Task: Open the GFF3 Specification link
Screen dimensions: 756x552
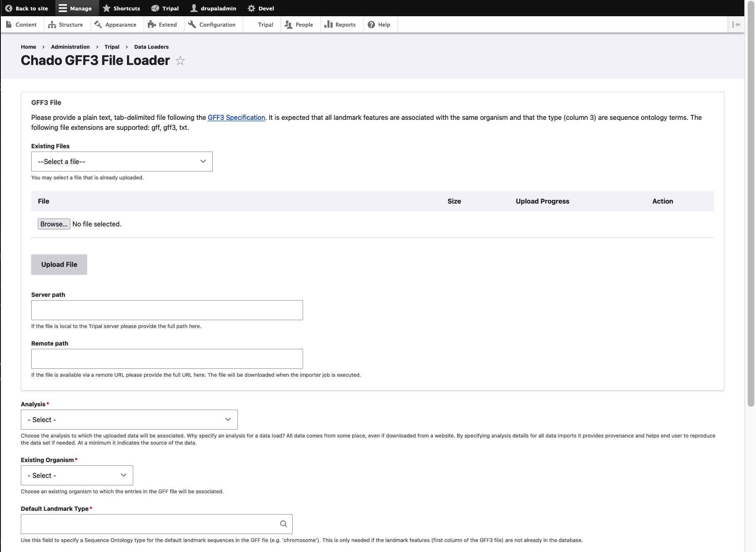Action: pos(236,117)
